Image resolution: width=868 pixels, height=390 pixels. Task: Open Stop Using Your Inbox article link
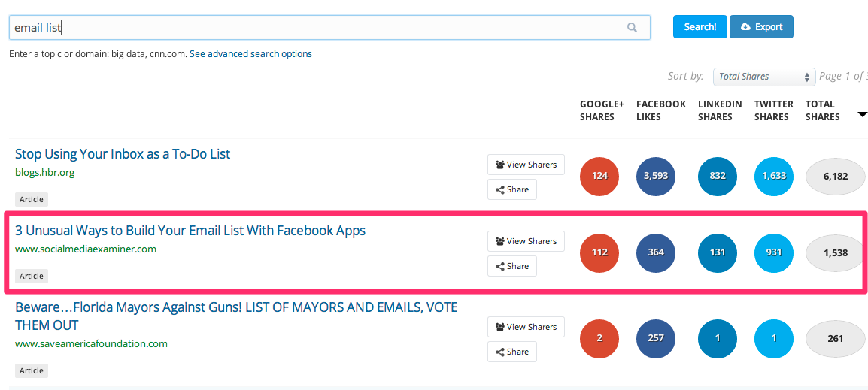tap(123, 153)
